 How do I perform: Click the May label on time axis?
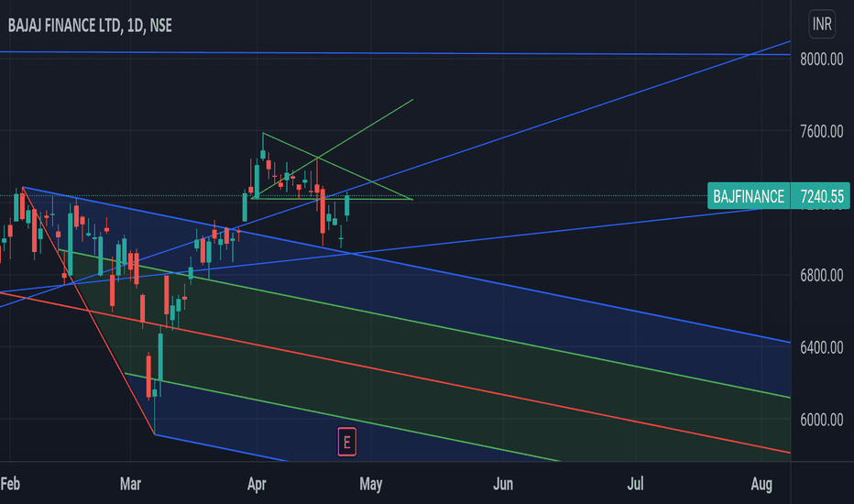pyautogui.click(x=371, y=484)
